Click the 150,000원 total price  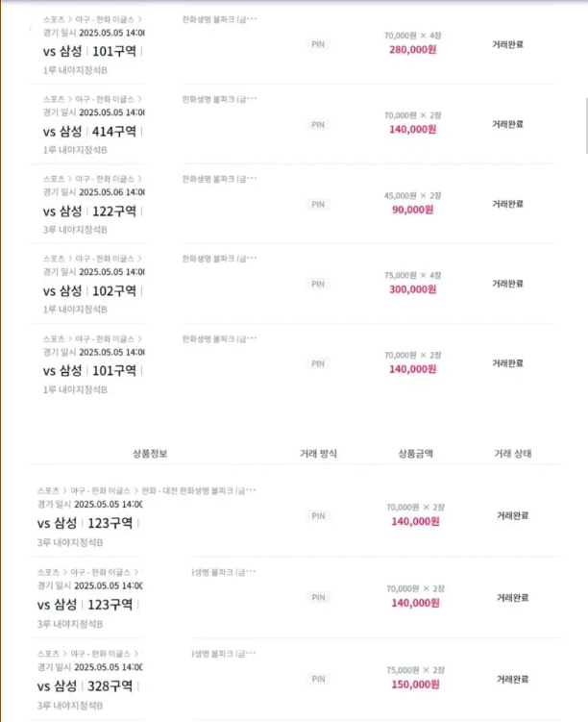(415, 685)
